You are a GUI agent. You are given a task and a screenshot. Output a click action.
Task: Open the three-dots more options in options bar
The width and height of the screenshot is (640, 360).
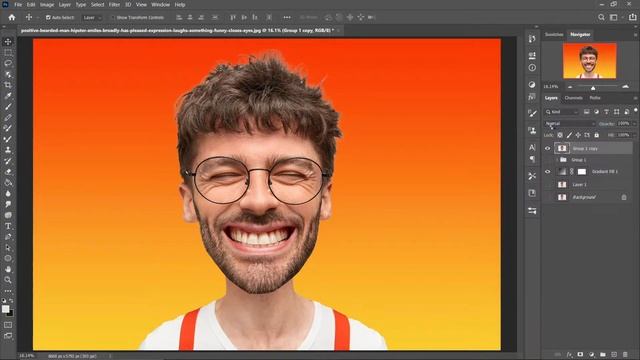coord(287,17)
